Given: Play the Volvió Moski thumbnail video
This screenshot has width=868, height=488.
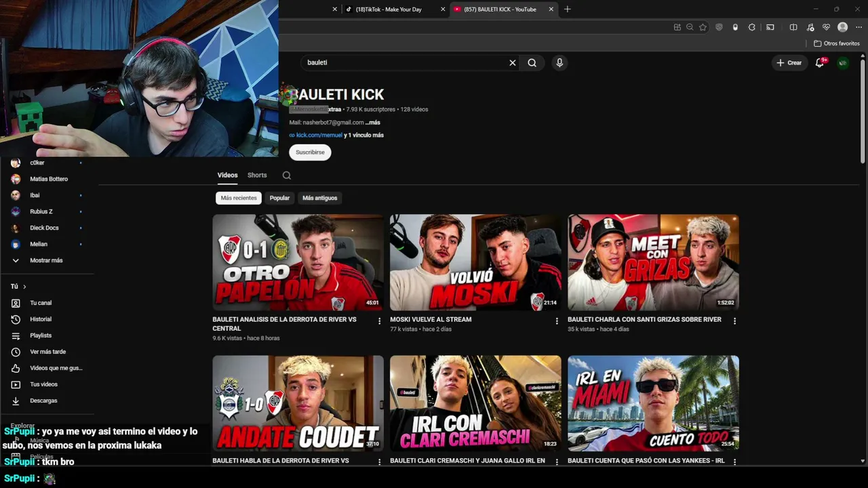Looking at the screenshot, I should (475, 262).
